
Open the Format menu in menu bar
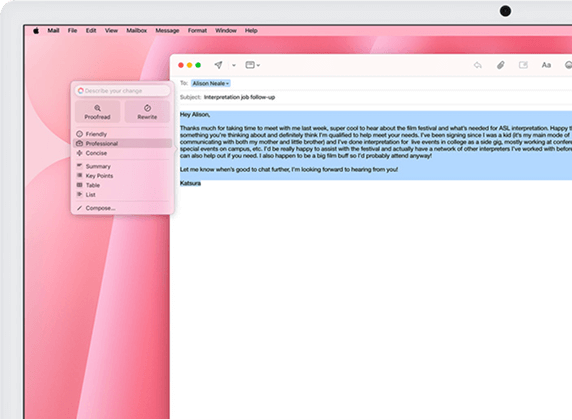197,31
